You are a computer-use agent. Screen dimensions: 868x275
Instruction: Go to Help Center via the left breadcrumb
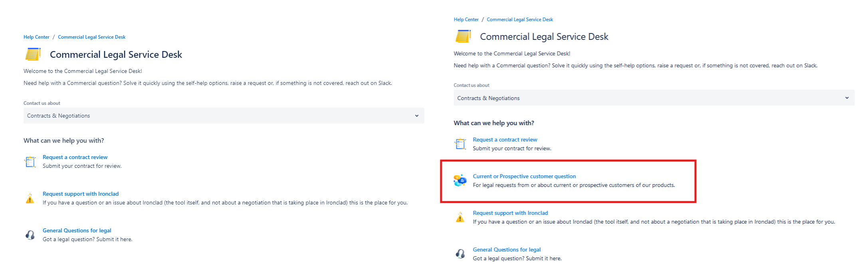(x=36, y=37)
